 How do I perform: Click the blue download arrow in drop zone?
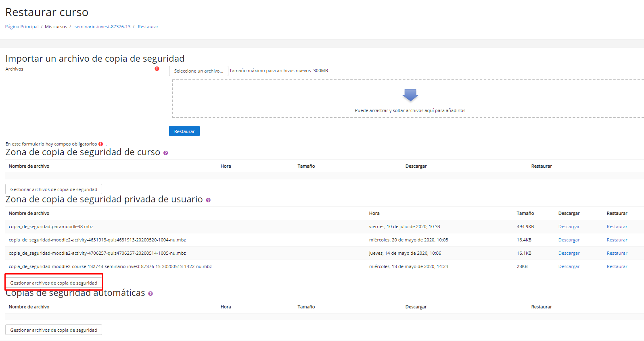pos(410,95)
